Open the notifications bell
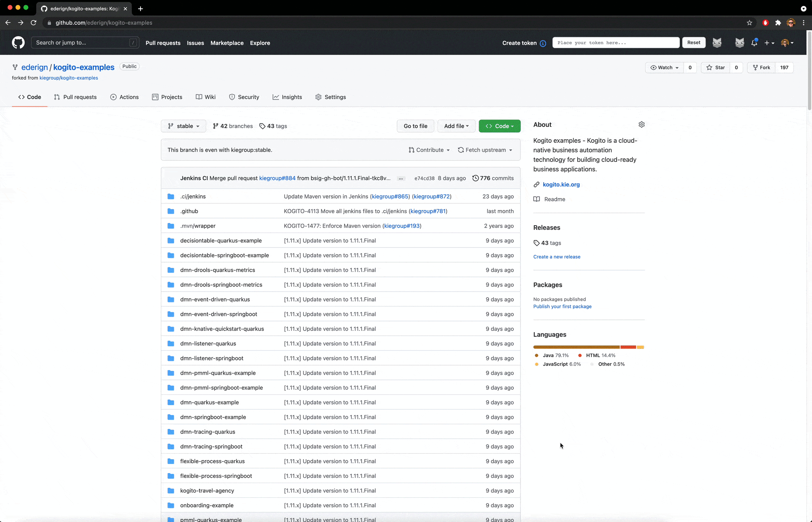812x522 pixels. pyautogui.click(x=754, y=43)
